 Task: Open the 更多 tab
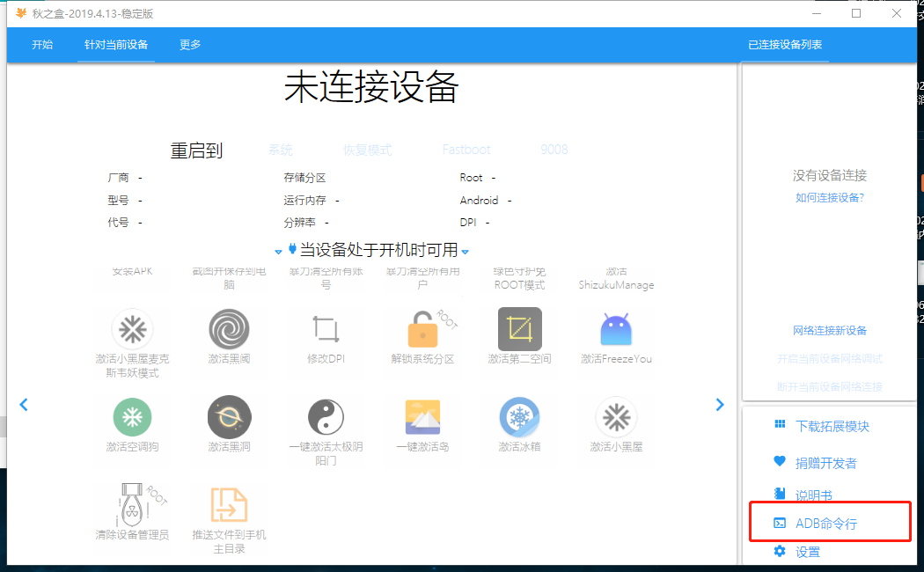190,45
